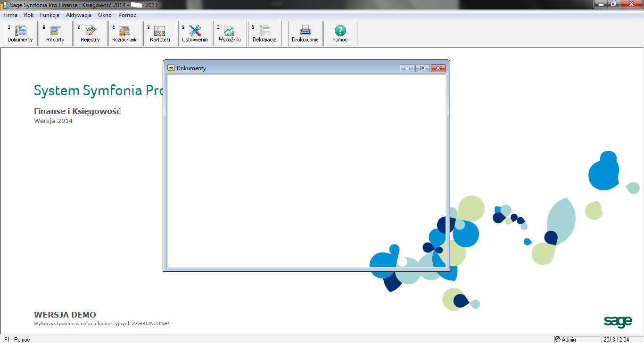
Task: Open the Okno menu
Action: (105, 15)
